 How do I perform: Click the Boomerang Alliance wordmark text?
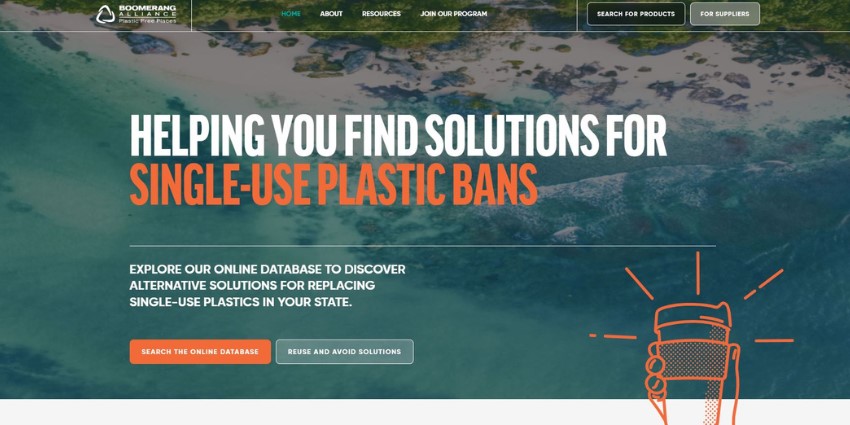click(147, 10)
